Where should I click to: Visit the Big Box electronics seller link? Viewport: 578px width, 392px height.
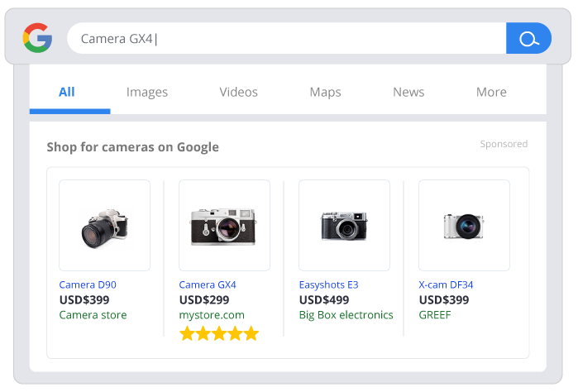click(346, 315)
